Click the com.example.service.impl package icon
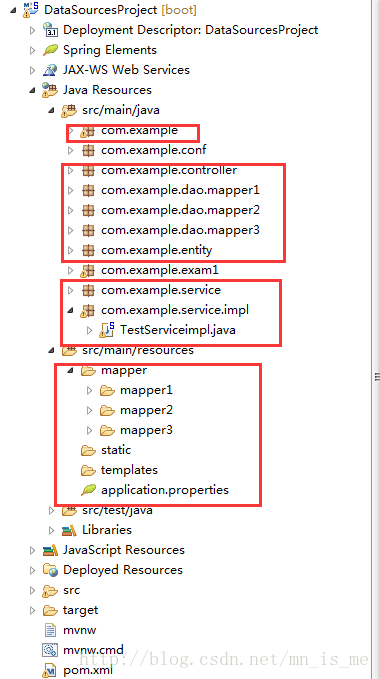 88,310
